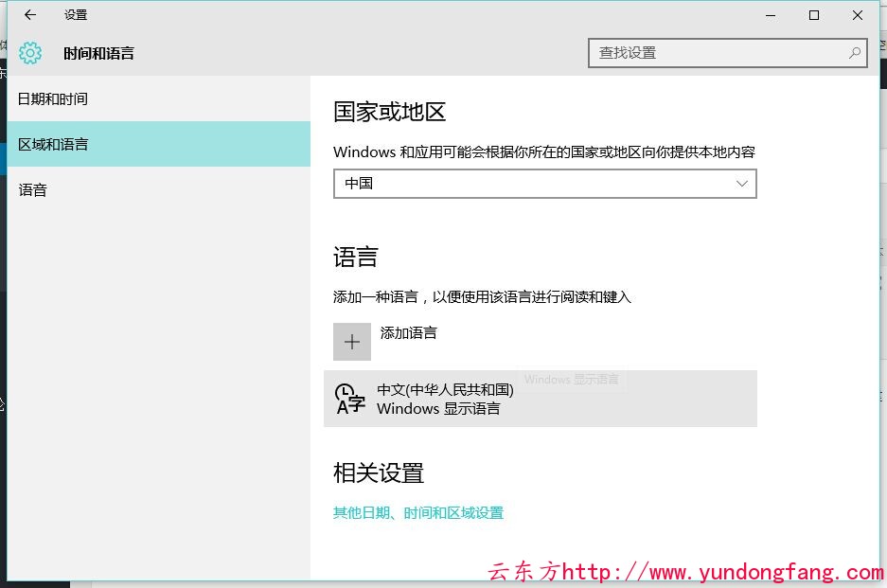Click the 查找设置 search field

click(727, 53)
